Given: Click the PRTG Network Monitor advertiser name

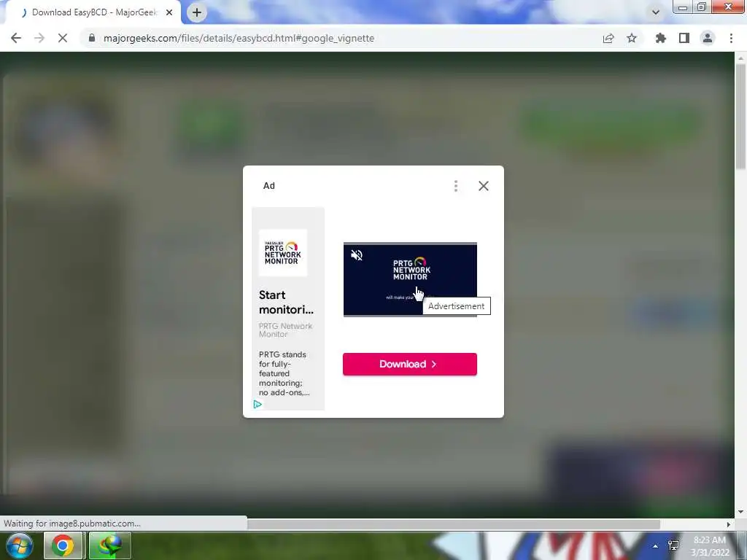Looking at the screenshot, I should click(285, 330).
